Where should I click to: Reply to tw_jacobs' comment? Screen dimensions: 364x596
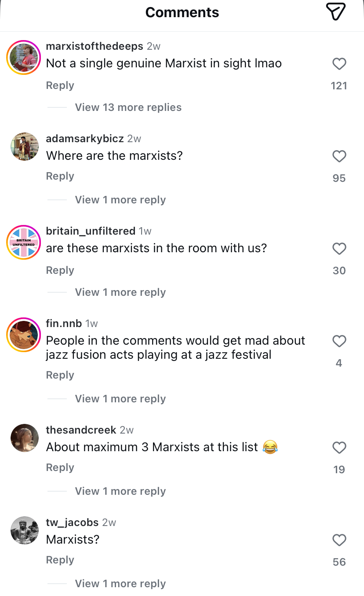[60, 560]
